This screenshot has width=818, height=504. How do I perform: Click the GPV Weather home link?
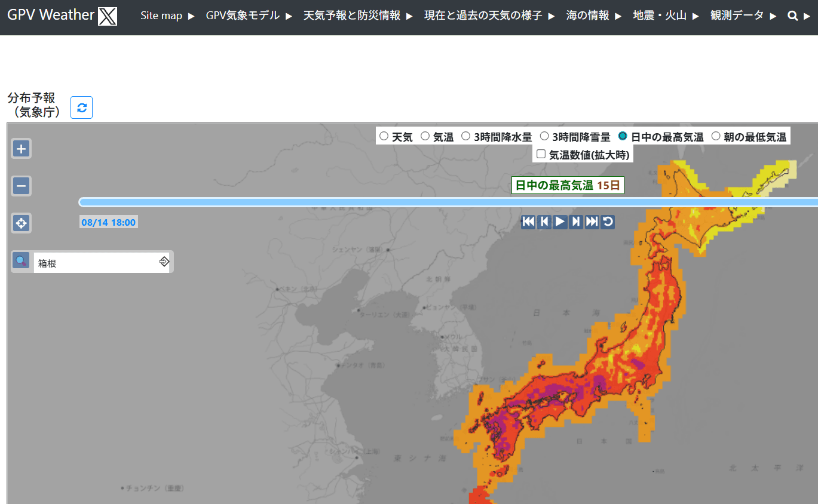51,16
